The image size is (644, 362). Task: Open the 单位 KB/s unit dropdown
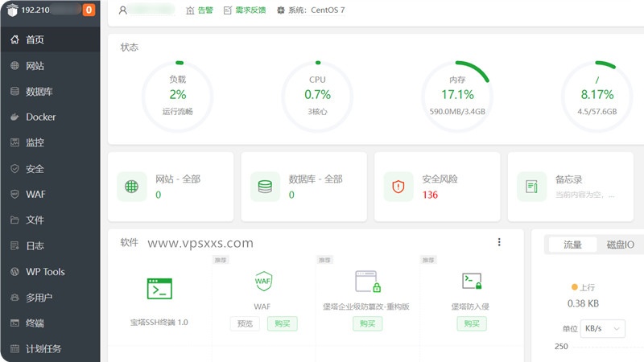click(602, 328)
